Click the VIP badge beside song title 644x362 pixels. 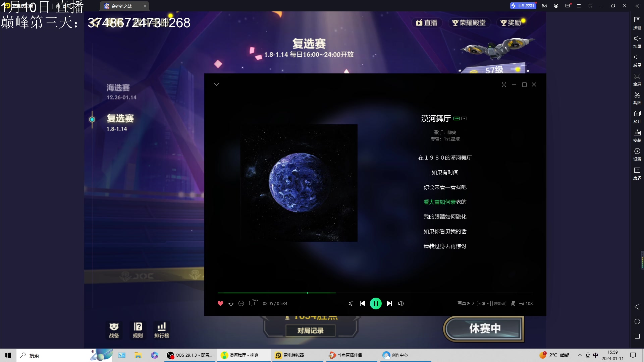coord(457,118)
